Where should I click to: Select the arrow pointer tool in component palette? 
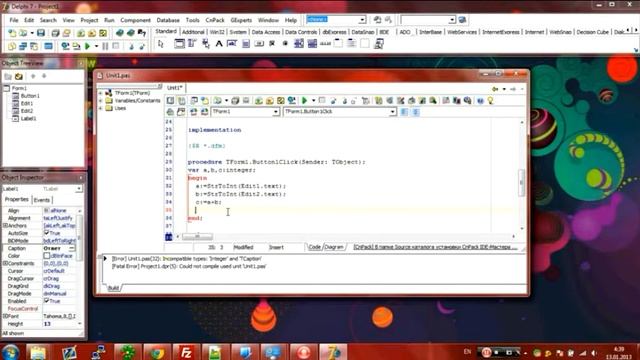point(161,44)
